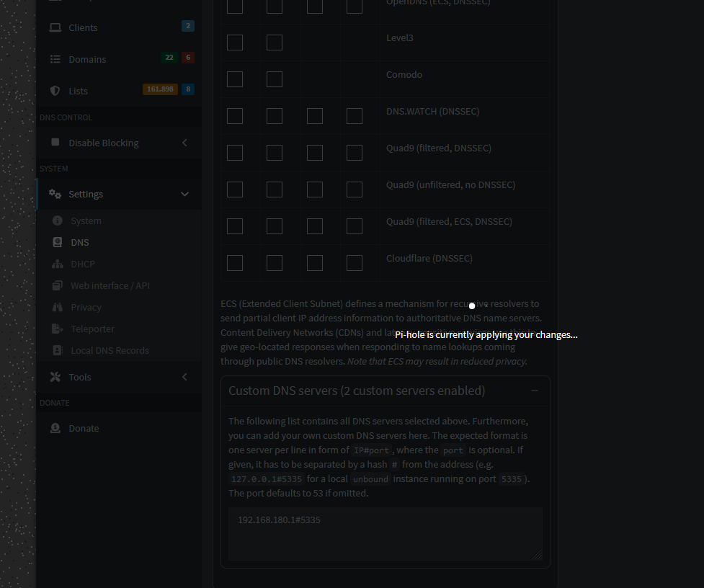
Task: Check first IPv4 box for Quad9 (filtered, ECS, DNSSEC)
Action: click(235, 227)
